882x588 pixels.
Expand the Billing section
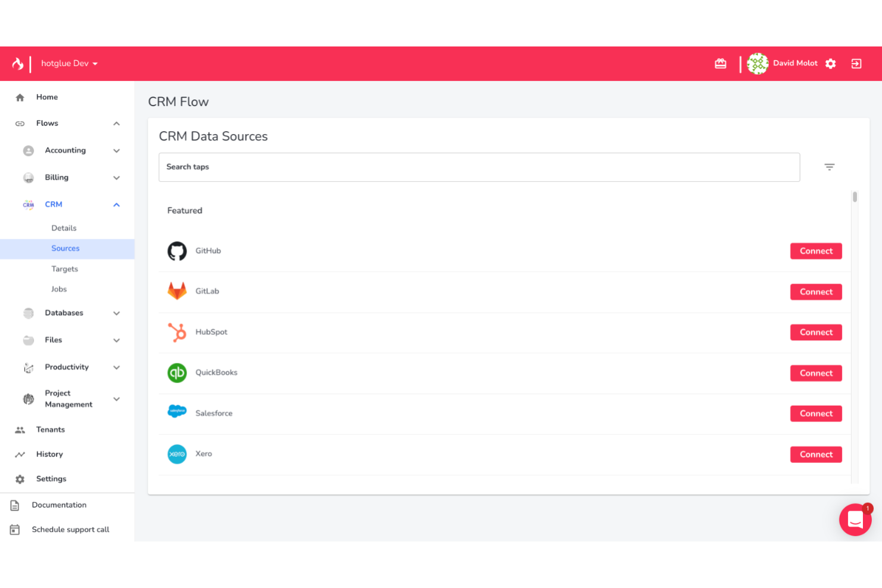(116, 178)
